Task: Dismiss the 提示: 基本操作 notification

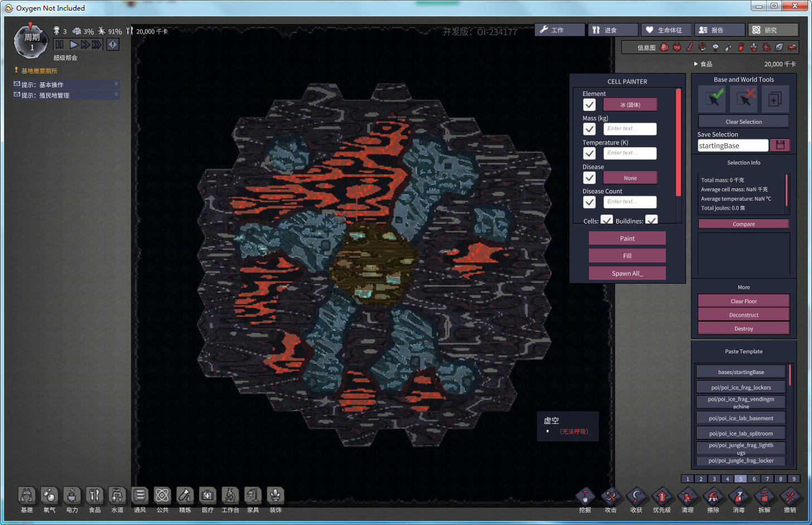Action: pyautogui.click(x=116, y=84)
